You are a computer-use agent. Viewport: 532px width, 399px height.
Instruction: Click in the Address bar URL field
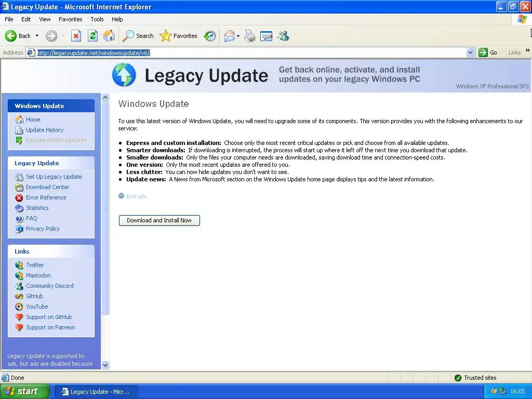click(251, 52)
